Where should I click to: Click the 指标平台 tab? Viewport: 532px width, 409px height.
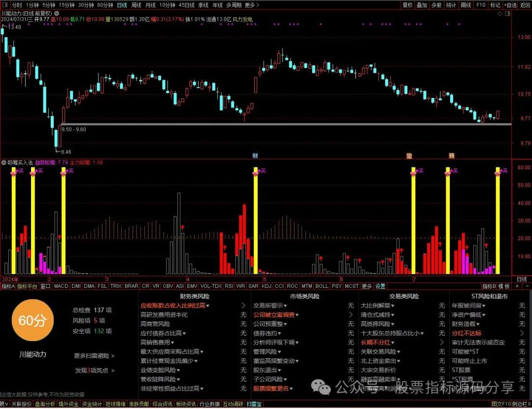click(27, 286)
